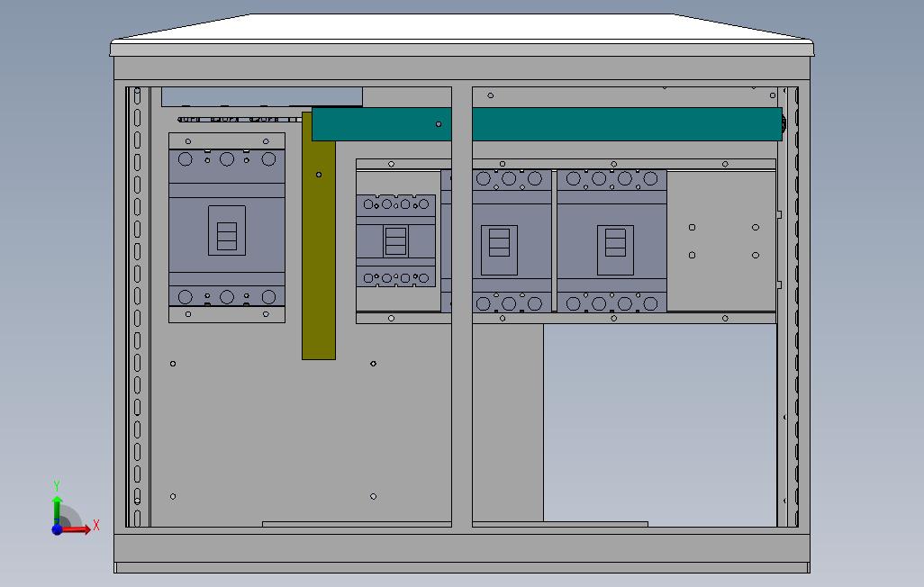Image resolution: width=924 pixels, height=587 pixels.
Task: Toggle the switch handle on the left breaker
Action: [225, 236]
